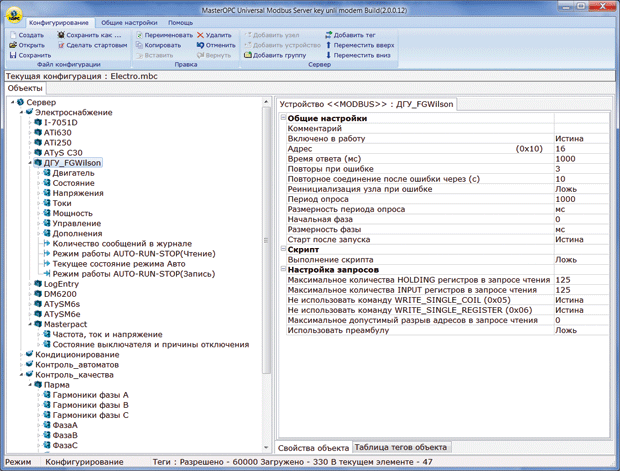This screenshot has height=471, width=620.
Task: Click the Сохранить floppy disk icon
Action: (13, 55)
